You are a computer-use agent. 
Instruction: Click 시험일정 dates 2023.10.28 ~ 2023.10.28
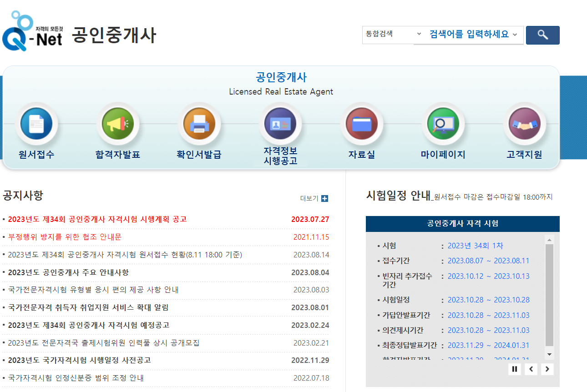(489, 300)
